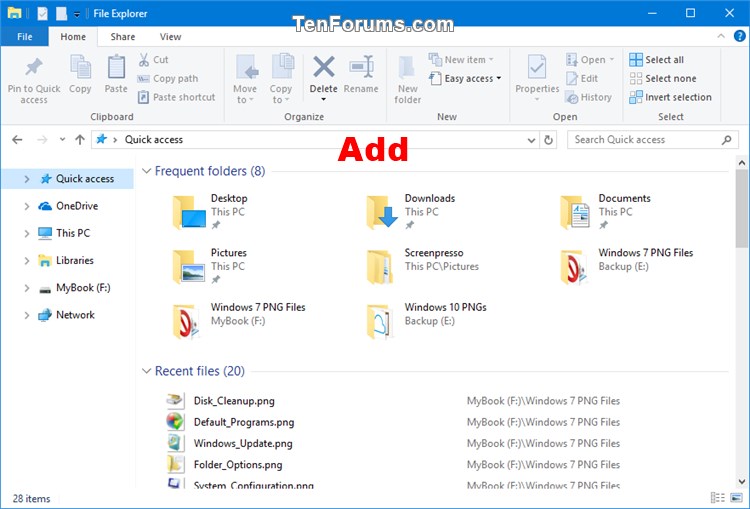
Task: Click the Paste clipboard icon
Action: pyautogui.click(x=116, y=67)
